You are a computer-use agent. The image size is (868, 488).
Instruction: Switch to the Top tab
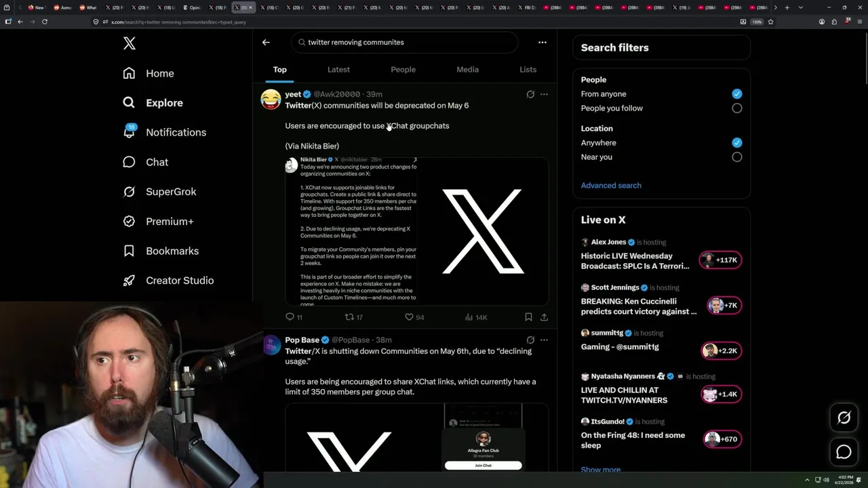click(280, 70)
